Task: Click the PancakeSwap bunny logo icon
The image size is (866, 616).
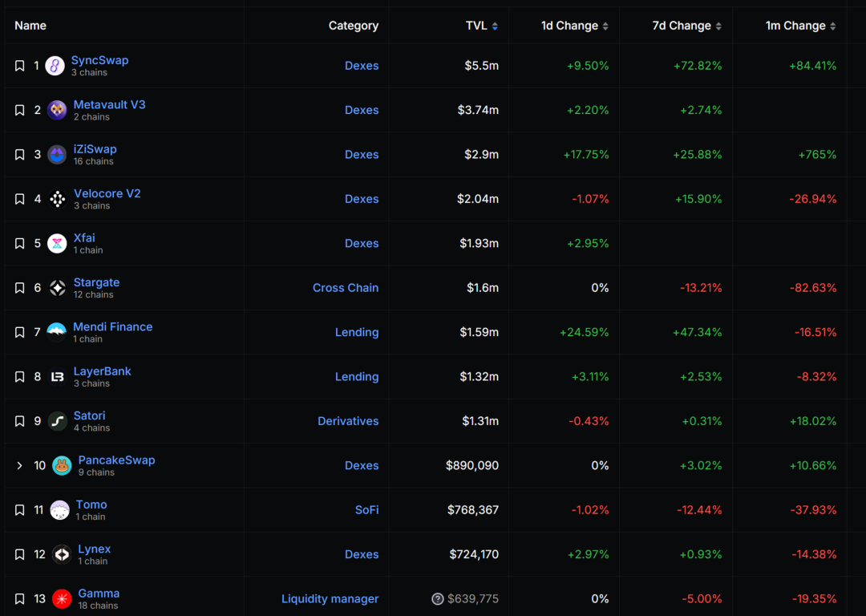Action: click(x=62, y=466)
